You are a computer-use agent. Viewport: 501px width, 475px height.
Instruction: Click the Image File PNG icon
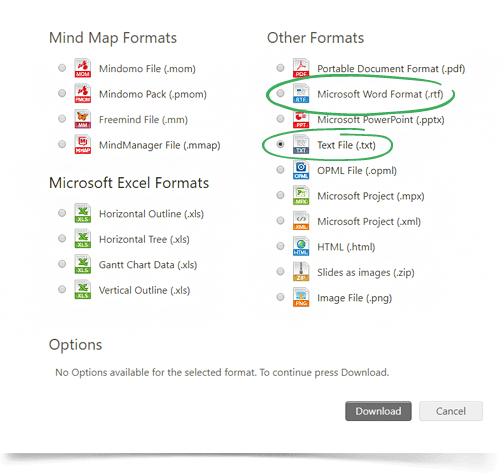[301, 297]
